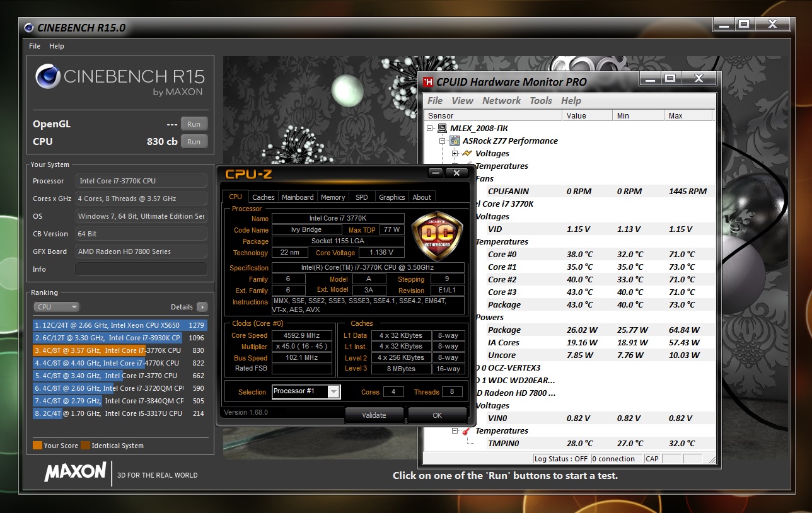Open the Cinebench Help menu
This screenshot has height=513, width=812.
pos(57,46)
